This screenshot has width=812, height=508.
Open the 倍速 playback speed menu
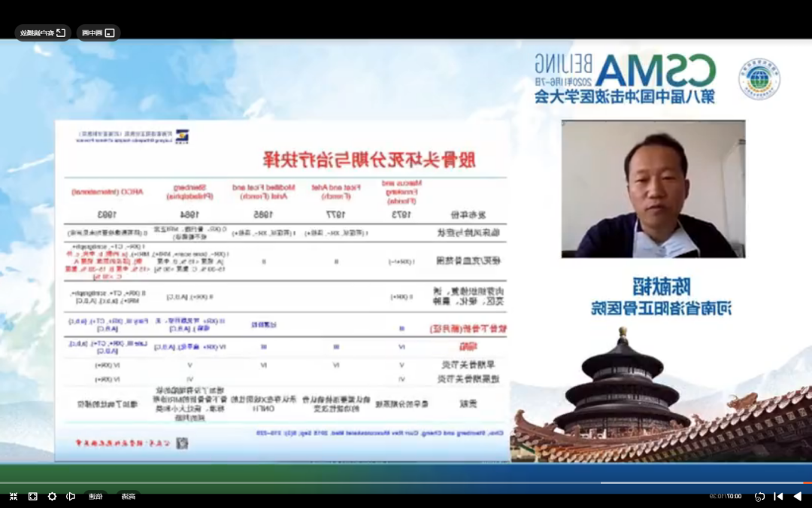(95, 496)
